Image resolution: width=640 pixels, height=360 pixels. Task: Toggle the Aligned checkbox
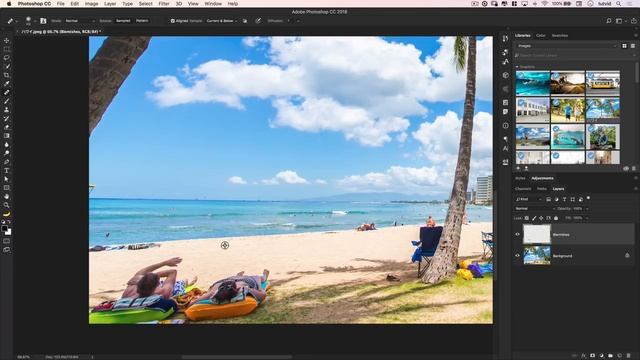click(x=173, y=21)
